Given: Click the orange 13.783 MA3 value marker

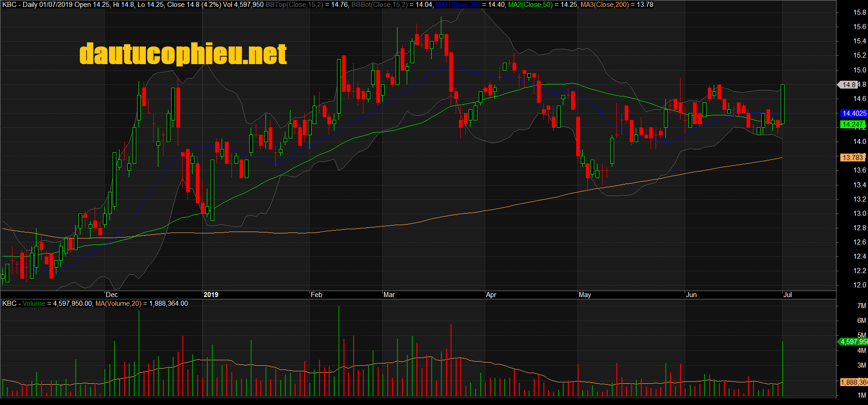Looking at the screenshot, I should 852,158.
